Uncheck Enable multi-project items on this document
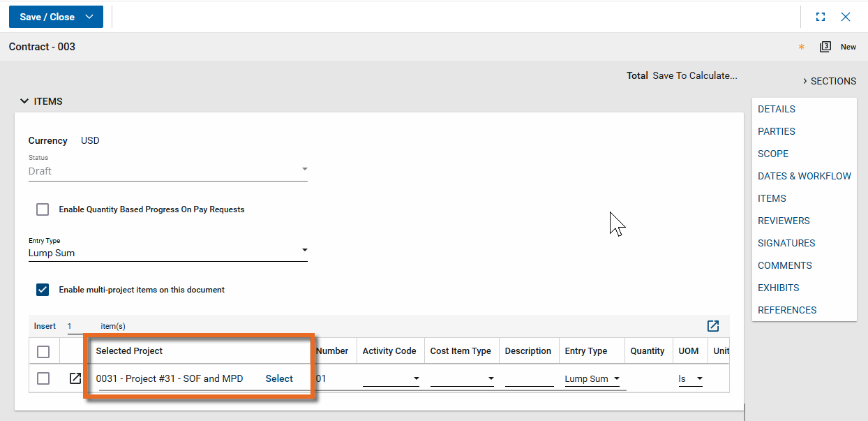This screenshot has height=421, width=868. [43, 290]
